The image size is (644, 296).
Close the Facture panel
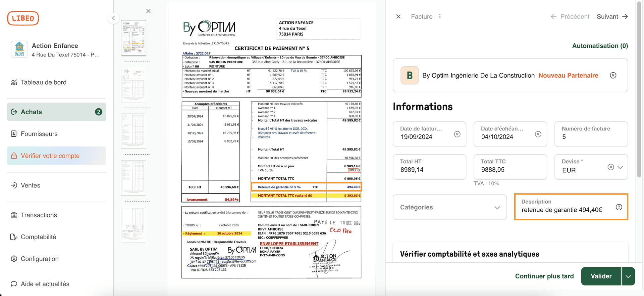tap(398, 16)
